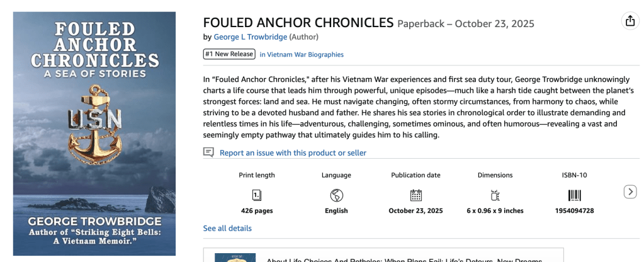This screenshot has height=262, width=644.
Task: Click the ISBN number 1954094728
Action: (x=574, y=211)
